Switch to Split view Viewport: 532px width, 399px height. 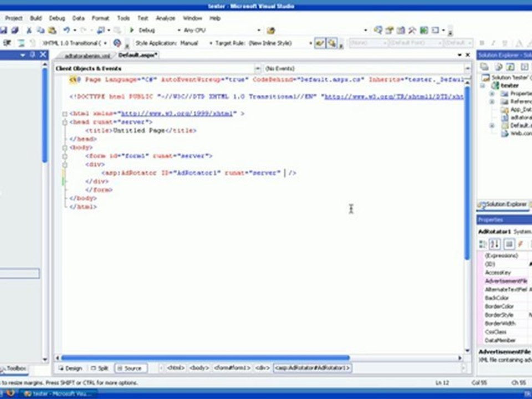pyautogui.click(x=99, y=368)
